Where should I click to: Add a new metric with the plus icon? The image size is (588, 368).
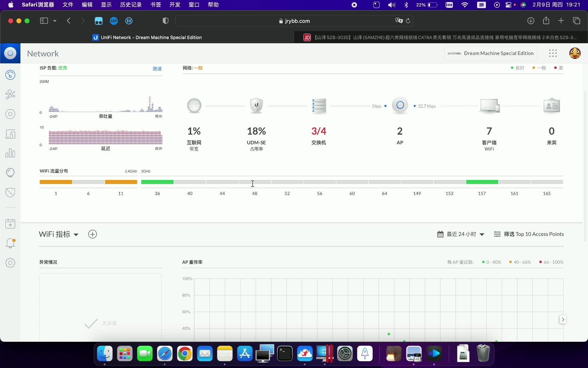point(93,234)
